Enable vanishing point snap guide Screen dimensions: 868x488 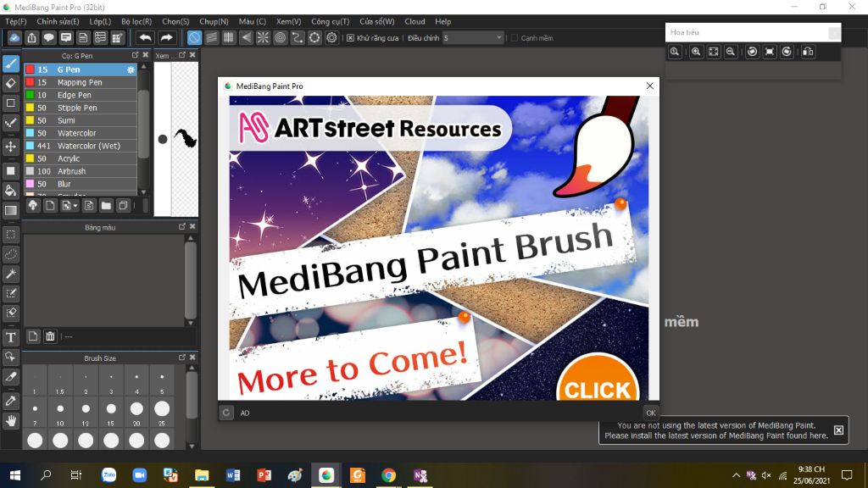click(x=246, y=37)
